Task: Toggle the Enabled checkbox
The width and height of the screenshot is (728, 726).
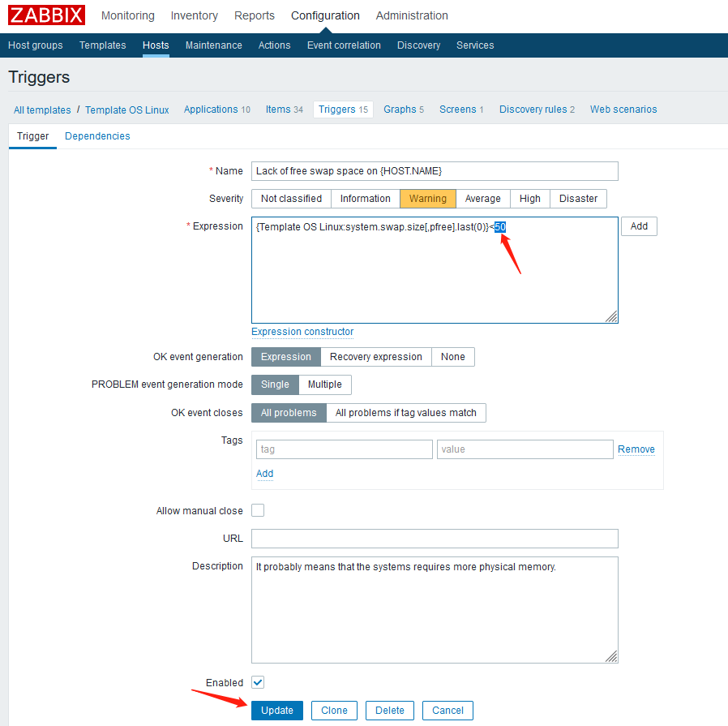Action: click(x=258, y=682)
